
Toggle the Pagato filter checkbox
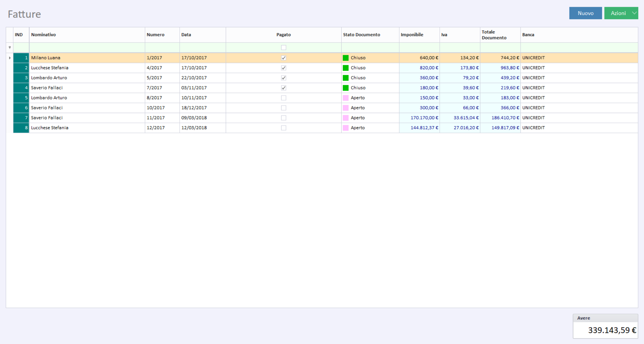[284, 47]
